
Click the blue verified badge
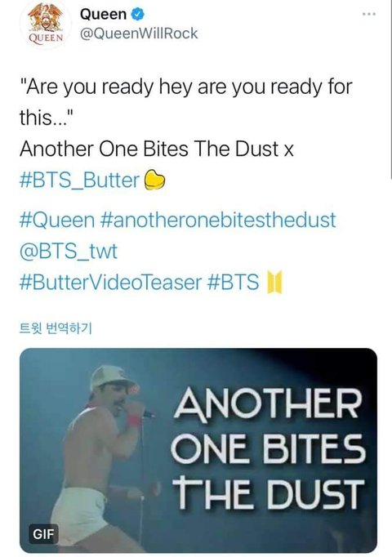(138, 14)
